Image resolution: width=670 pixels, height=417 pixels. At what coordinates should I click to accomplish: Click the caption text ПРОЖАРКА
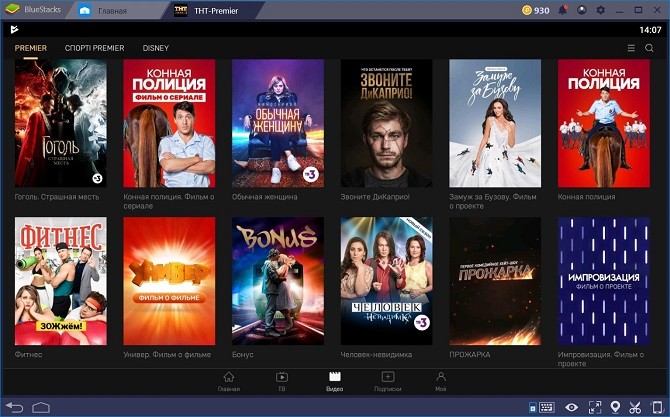(x=470, y=355)
